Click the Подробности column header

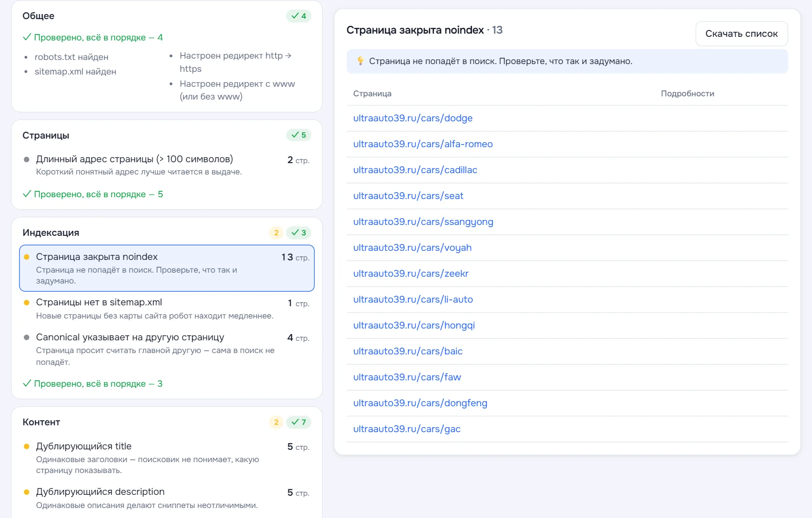tap(687, 94)
